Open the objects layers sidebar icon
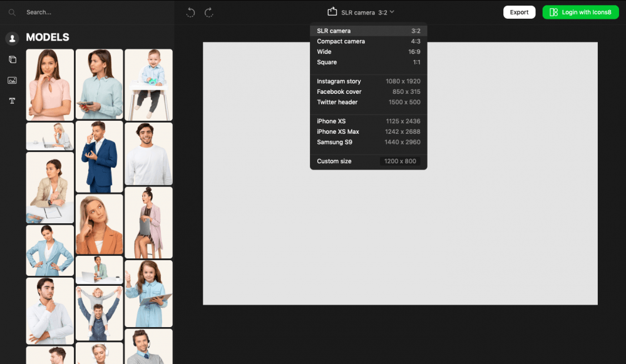 coord(12,59)
